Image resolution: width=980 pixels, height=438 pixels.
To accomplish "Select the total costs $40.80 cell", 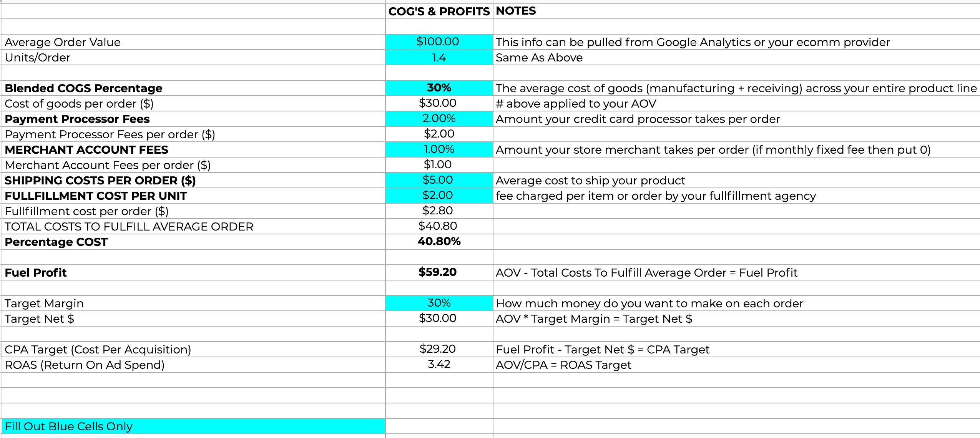I will click(x=438, y=226).
